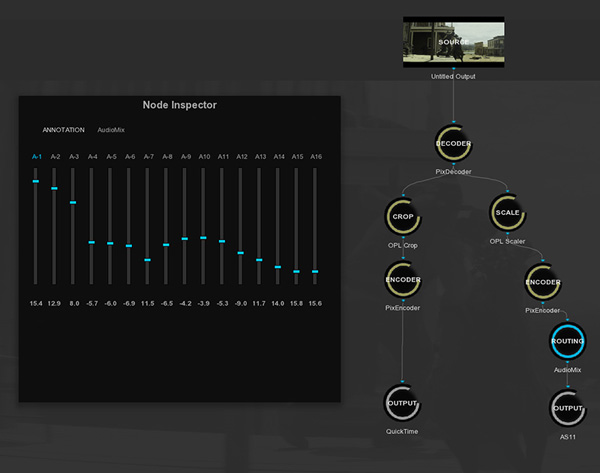Click the A-7 channel fader handle
The image size is (600, 473).
[147, 260]
